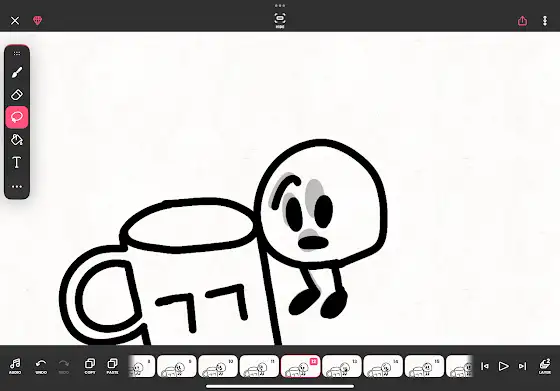Select the Paint Bucket fill tool

pyautogui.click(x=17, y=140)
